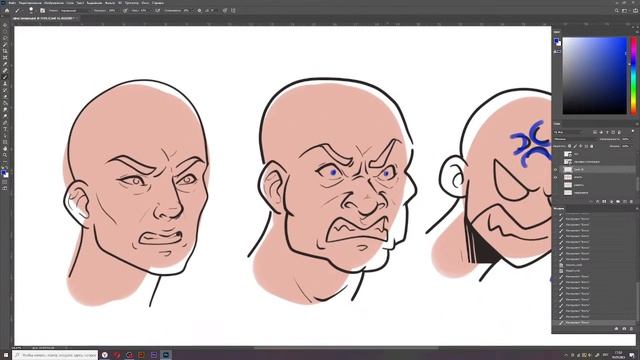Open the brush settings panel icon
The height and width of the screenshot is (360, 640).
(x=42, y=11)
